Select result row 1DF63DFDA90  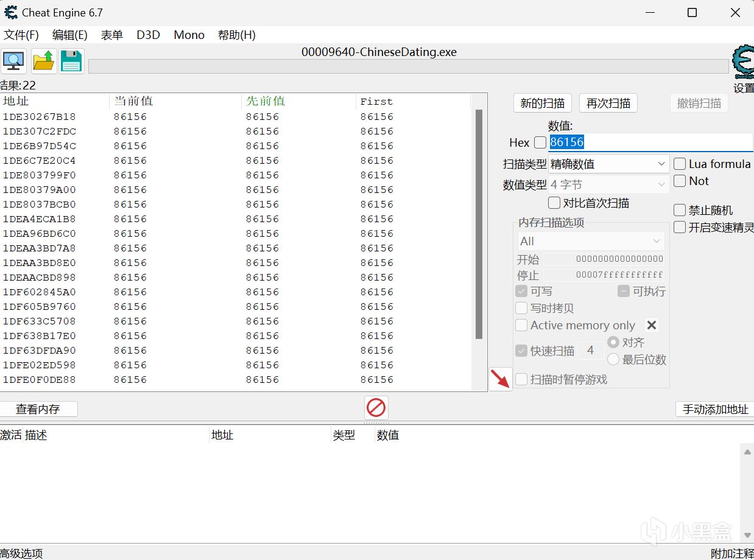pos(236,350)
